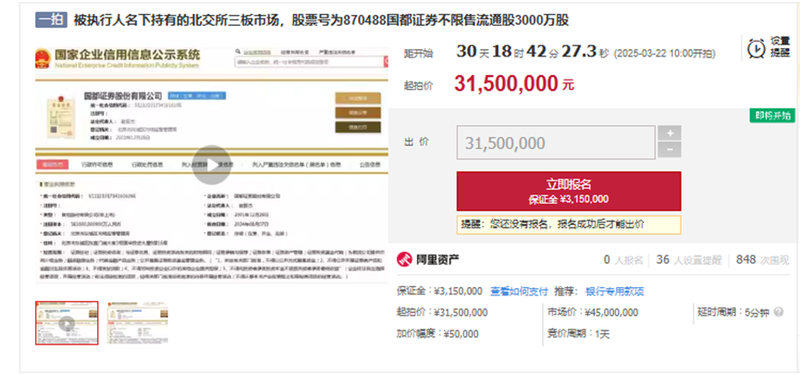Play the video in the main image

(212, 165)
